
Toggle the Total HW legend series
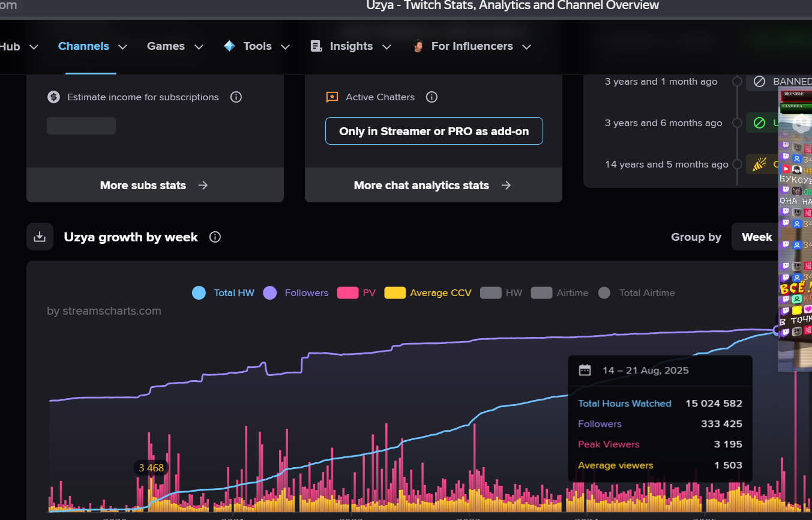223,292
